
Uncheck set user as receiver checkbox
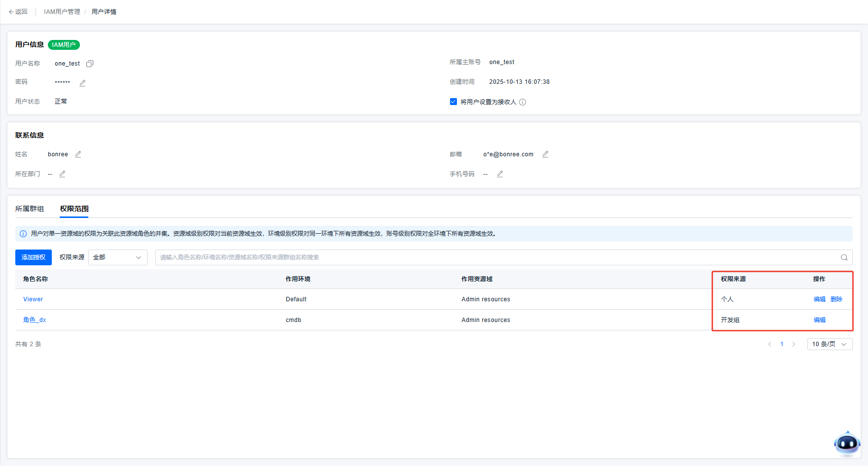453,102
